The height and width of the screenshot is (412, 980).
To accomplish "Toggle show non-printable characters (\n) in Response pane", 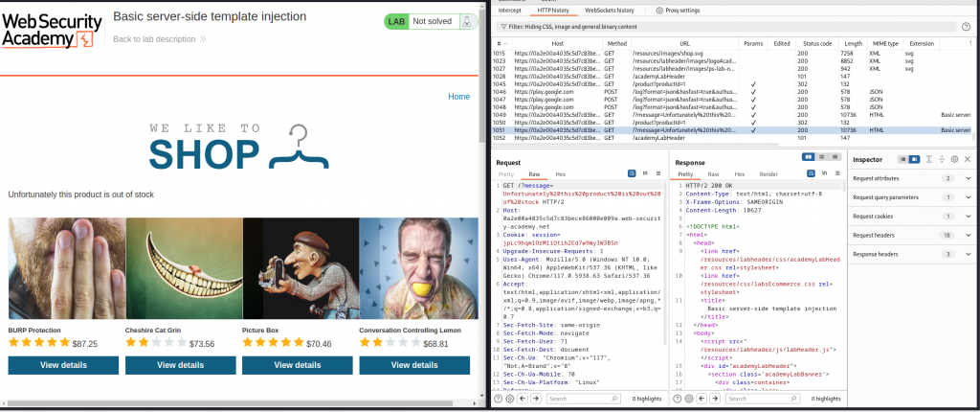I will point(824,173).
